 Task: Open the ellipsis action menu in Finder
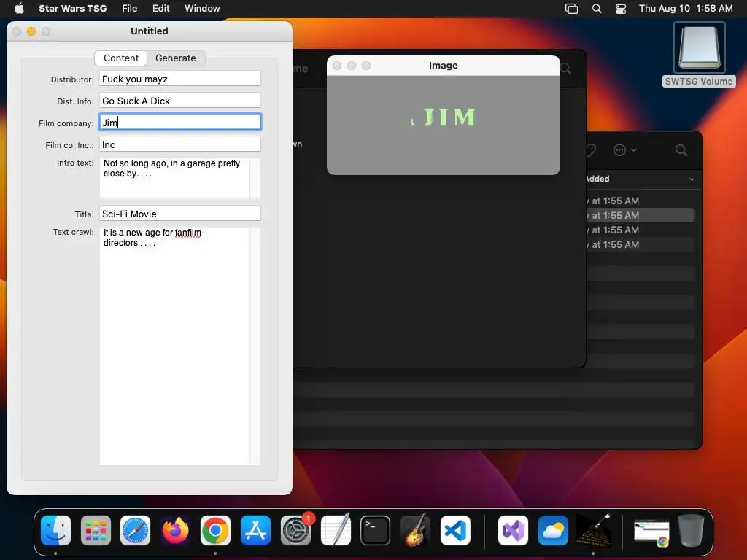pyautogui.click(x=624, y=150)
